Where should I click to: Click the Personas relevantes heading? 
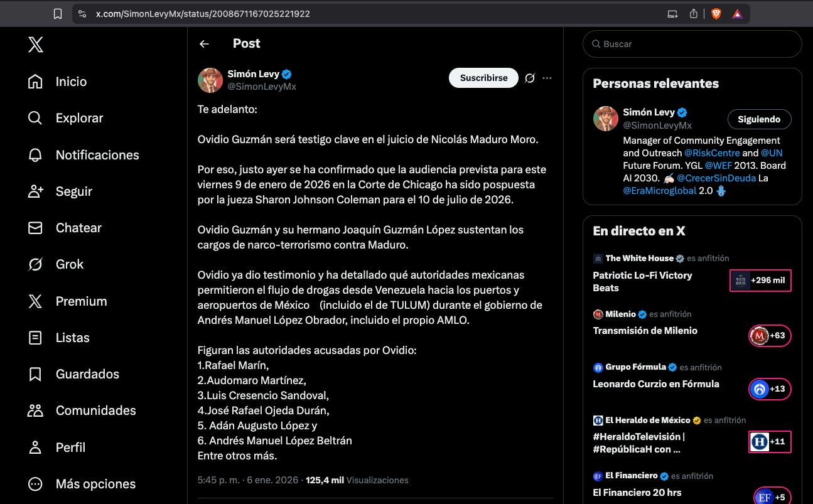tap(656, 83)
